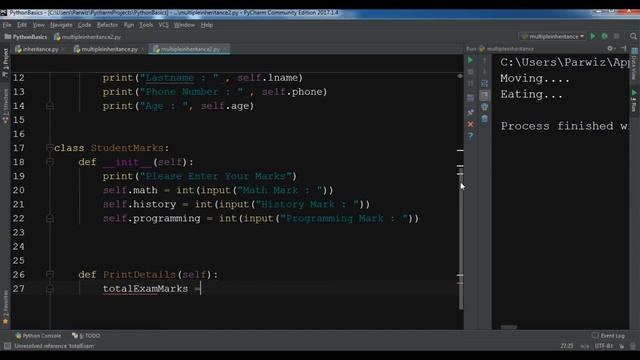Open the TODO tool window
This screenshot has width=640, height=360.
coord(86,336)
